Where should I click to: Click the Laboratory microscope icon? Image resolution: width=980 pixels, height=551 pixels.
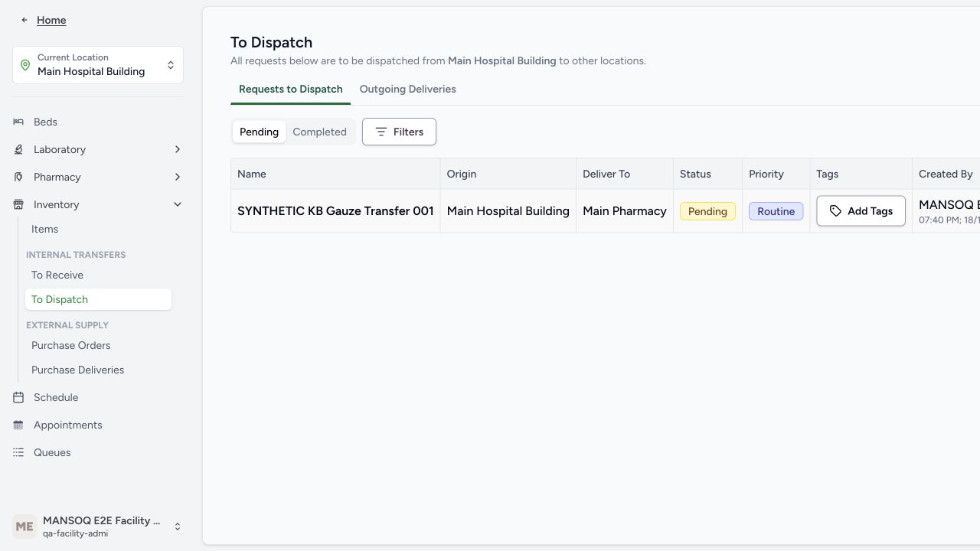[18, 149]
